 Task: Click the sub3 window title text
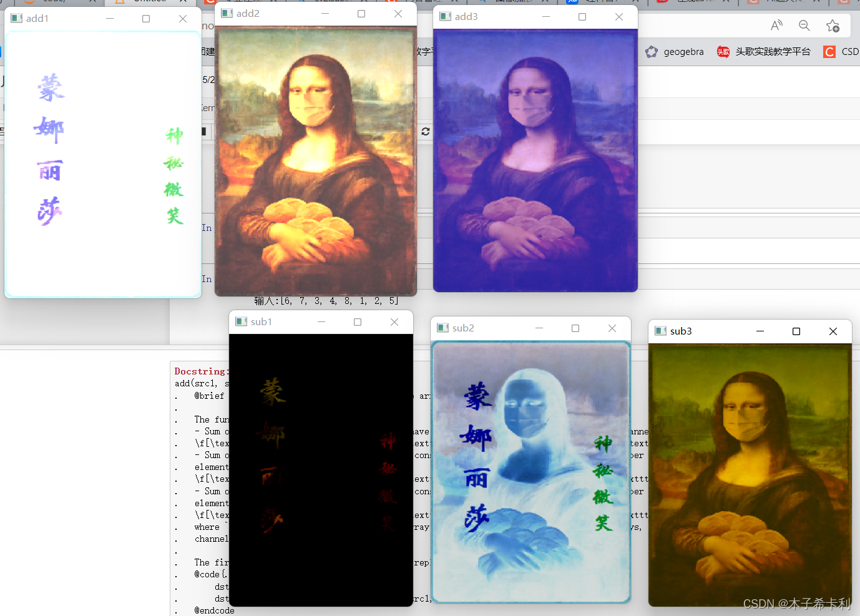(681, 331)
